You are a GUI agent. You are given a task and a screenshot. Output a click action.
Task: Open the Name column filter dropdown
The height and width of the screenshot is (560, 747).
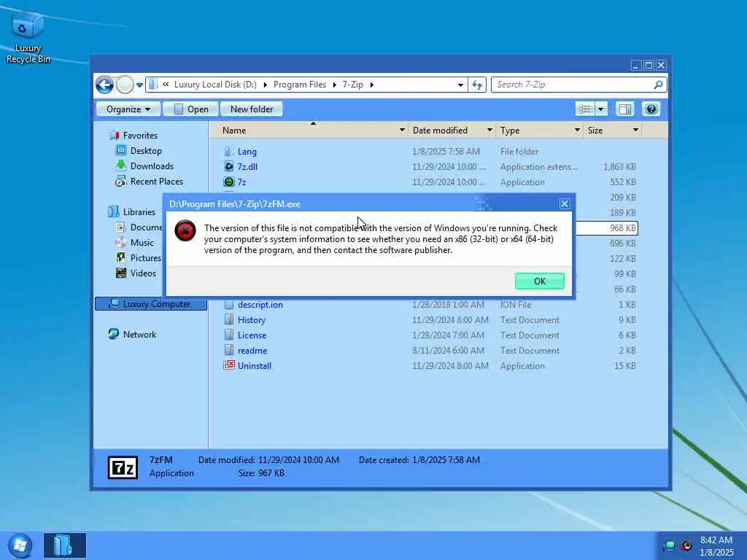click(402, 130)
